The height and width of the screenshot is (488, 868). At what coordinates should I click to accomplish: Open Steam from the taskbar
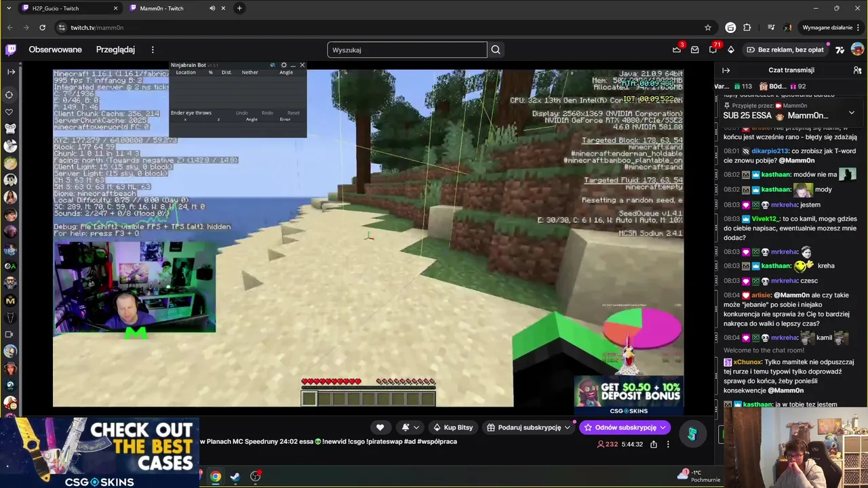pyautogui.click(x=235, y=476)
